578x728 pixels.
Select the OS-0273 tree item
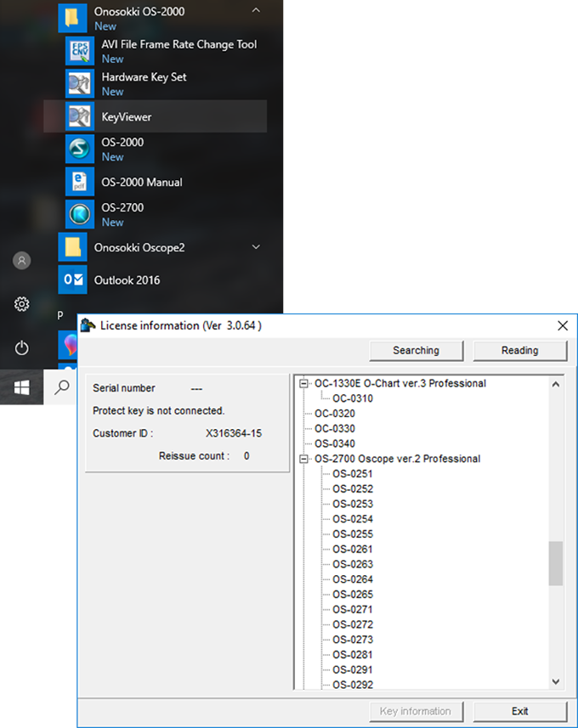click(353, 640)
